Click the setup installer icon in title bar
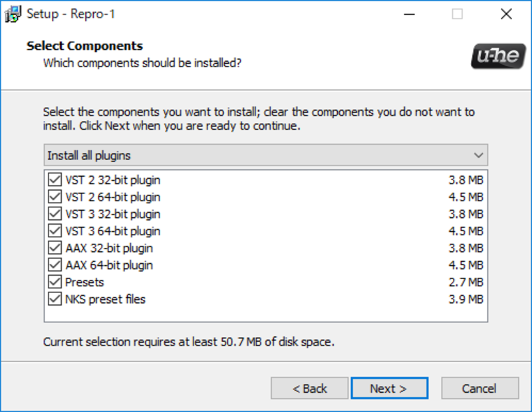This screenshot has width=532, height=412. (13, 14)
